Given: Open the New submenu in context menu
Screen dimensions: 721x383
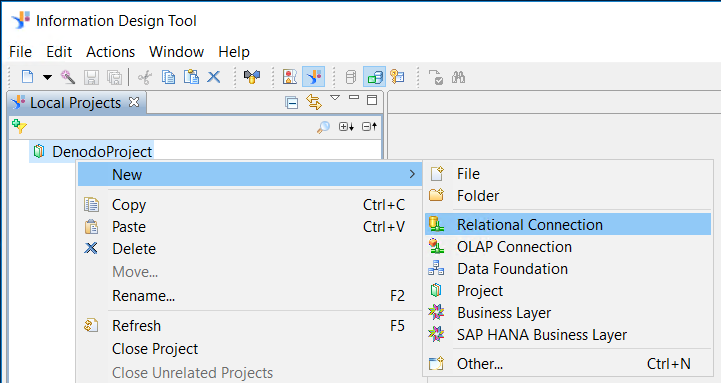Looking at the screenshot, I should click(x=250, y=175).
